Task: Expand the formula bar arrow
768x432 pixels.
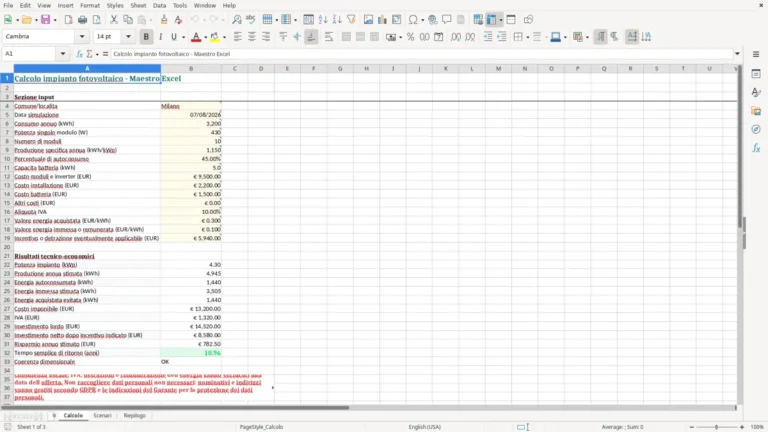Action: click(737, 54)
